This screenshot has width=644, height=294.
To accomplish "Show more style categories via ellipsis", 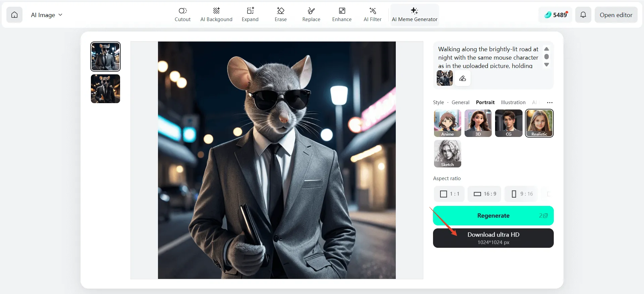I will pos(549,102).
